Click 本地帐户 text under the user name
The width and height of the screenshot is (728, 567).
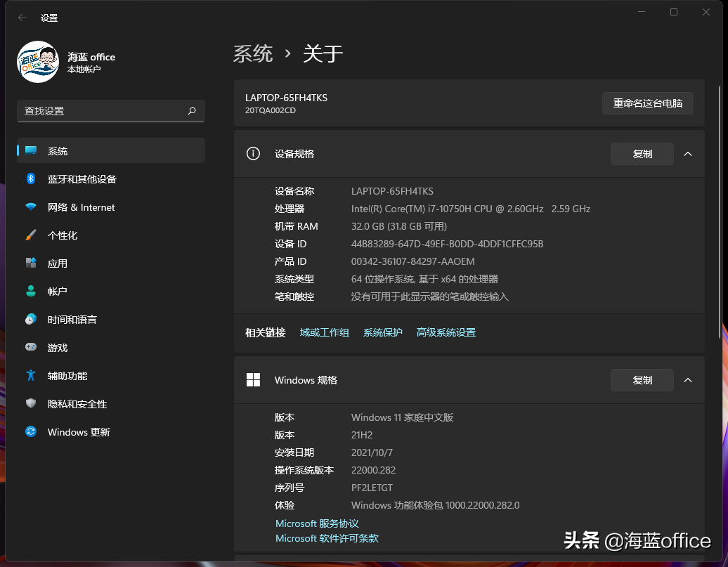coord(84,69)
